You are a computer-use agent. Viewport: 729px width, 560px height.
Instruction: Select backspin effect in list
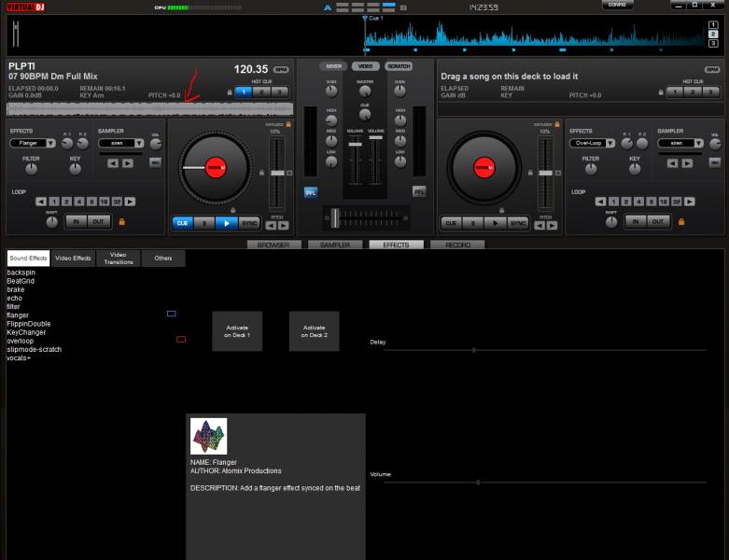point(21,273)
